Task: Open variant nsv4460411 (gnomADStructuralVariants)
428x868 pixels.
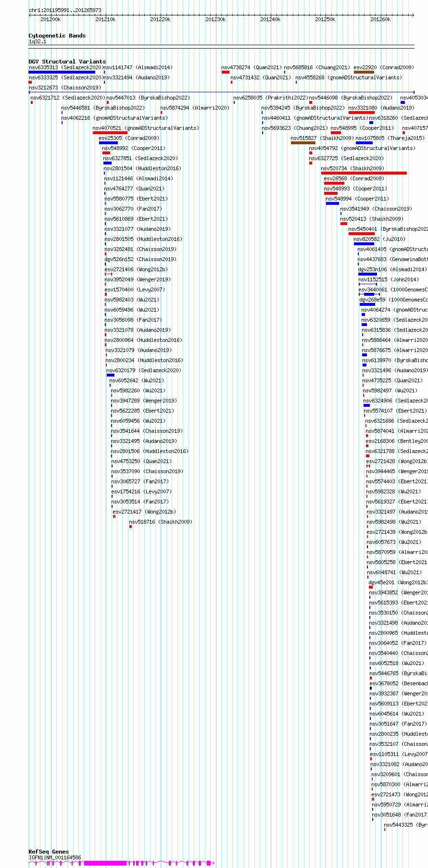Action: tap(315, 118)
